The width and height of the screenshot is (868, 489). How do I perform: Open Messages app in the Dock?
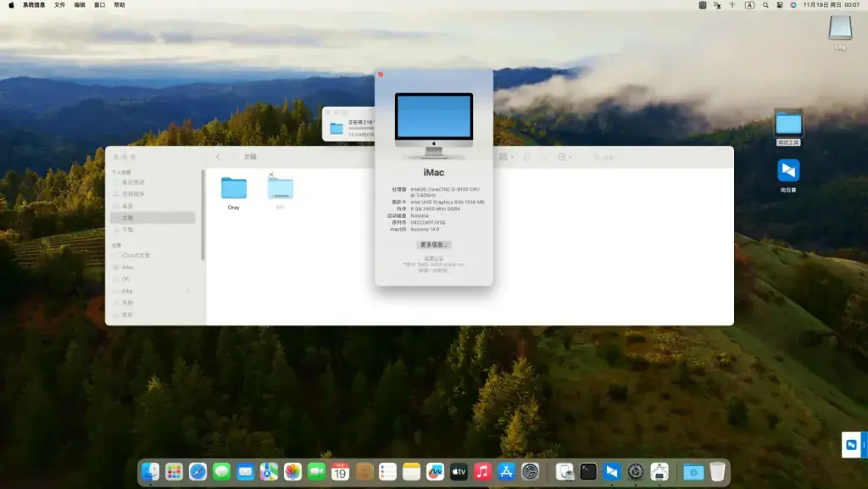[x=221, y=472]
